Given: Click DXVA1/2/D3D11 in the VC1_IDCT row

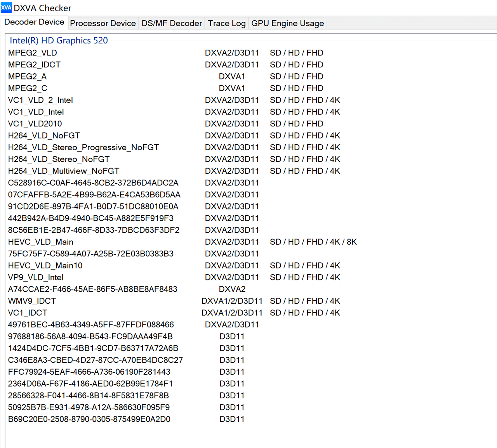Looking at the screenshot, I should click(x=232, y=313).
